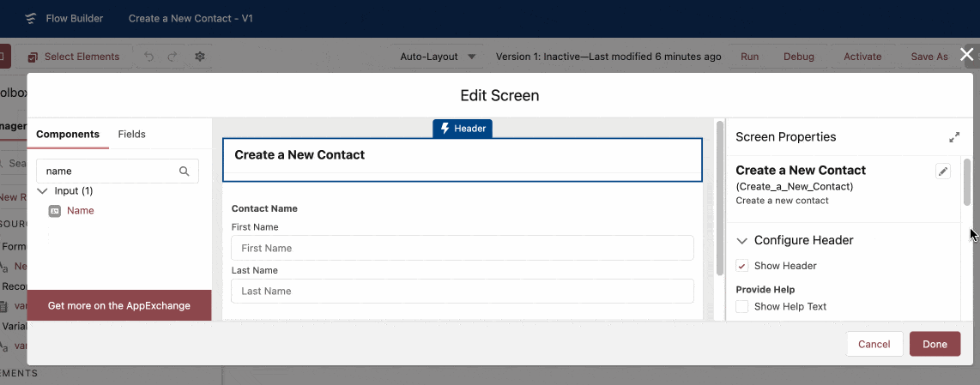
Task: Click the pencil edit icon in Screen Properties
Action: pos(943,171)
